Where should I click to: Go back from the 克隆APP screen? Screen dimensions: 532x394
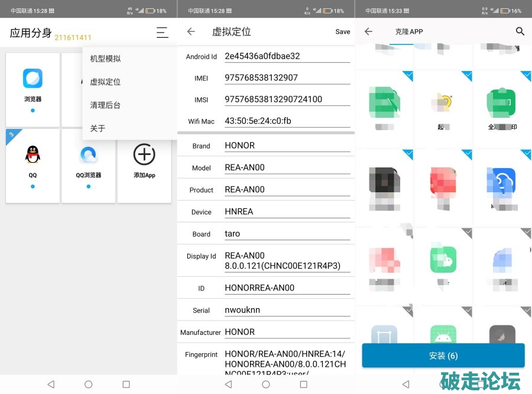(x=368, y=32)
